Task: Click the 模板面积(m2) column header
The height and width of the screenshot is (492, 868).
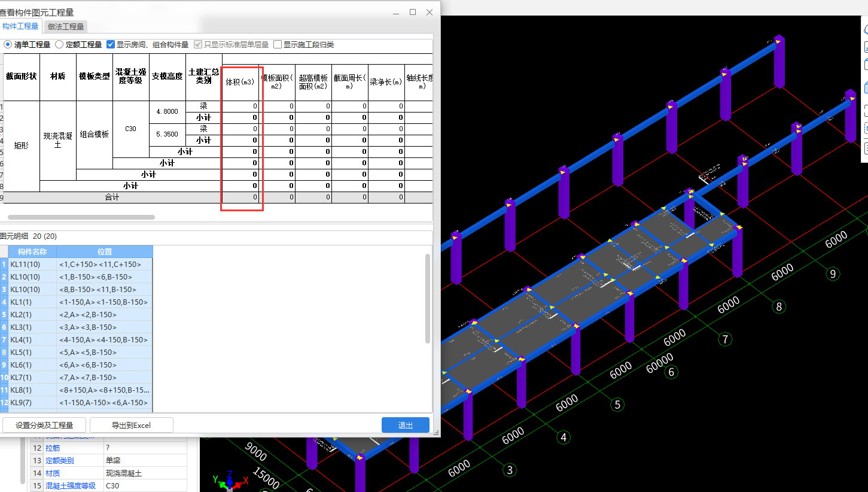Action: click(x=277, y=82)
